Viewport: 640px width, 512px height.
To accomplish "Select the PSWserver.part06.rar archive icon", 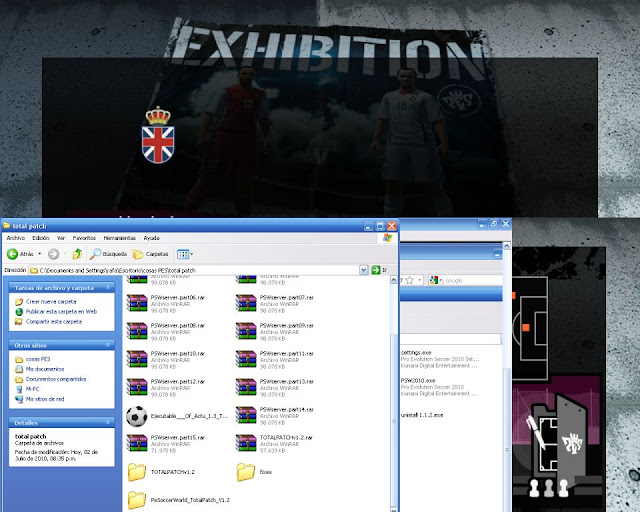I will 137,302.
